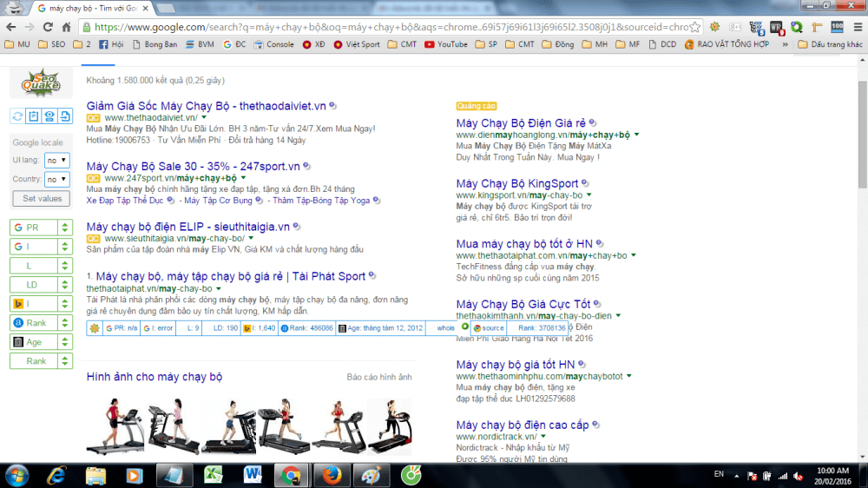
Task: Reload the page with Chrome's refresh icon
Action: pyautogui.click(x=48, y=27)
